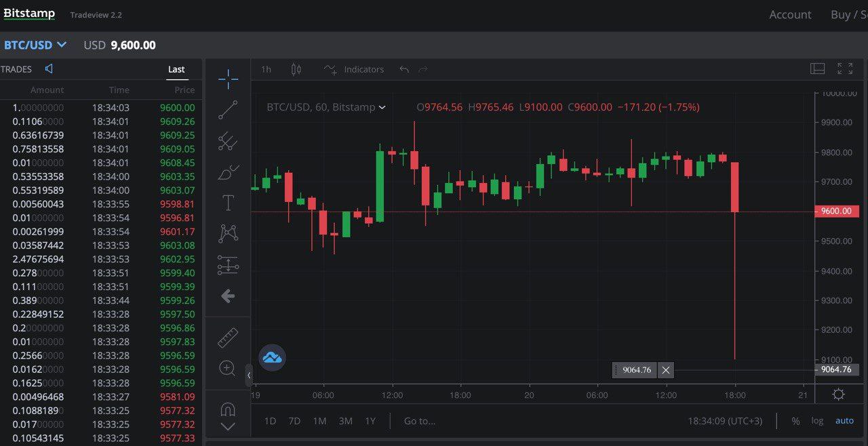Set chart range to 7D
The height and width of the screenshot is (446, 868).
point(294,421)
